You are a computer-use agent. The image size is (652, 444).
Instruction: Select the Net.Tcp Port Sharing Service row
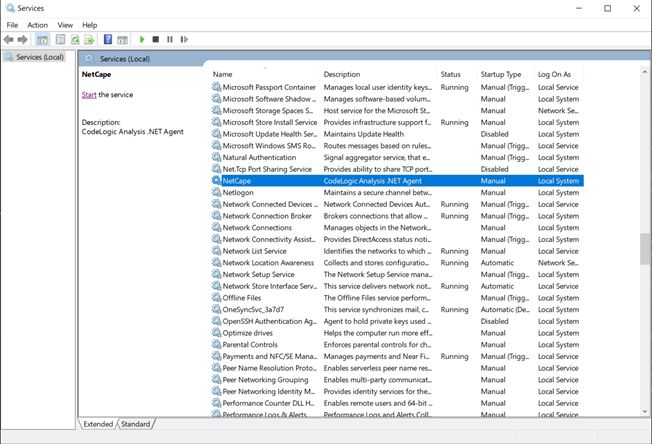pos(397,169)
